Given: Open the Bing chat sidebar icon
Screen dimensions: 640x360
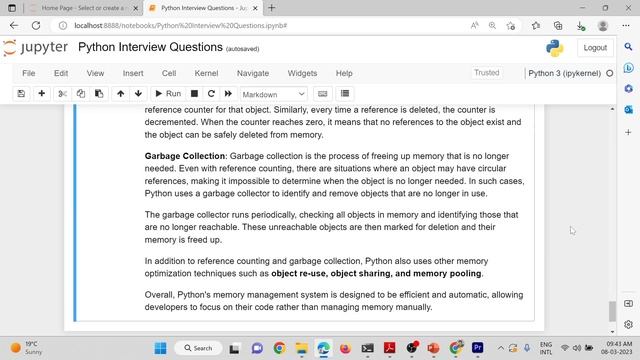Looking at the screenshot, I should click(x=629, y=68).
